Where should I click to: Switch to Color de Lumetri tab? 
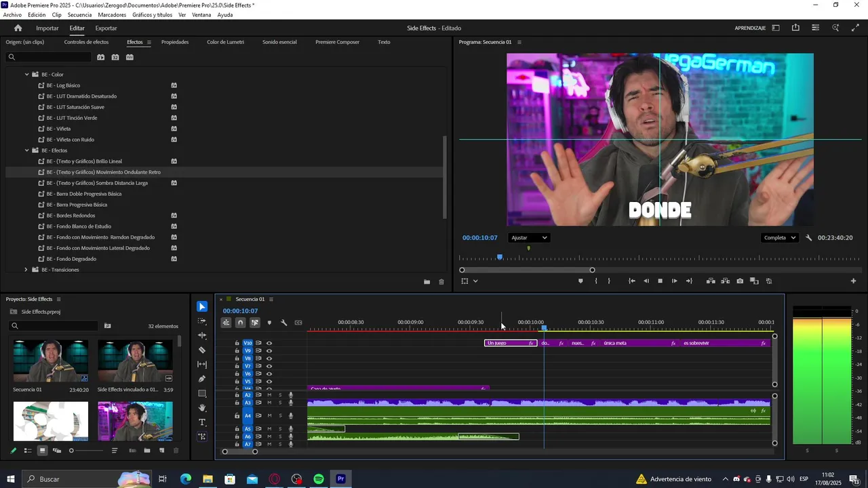click(x=225, y=42)
